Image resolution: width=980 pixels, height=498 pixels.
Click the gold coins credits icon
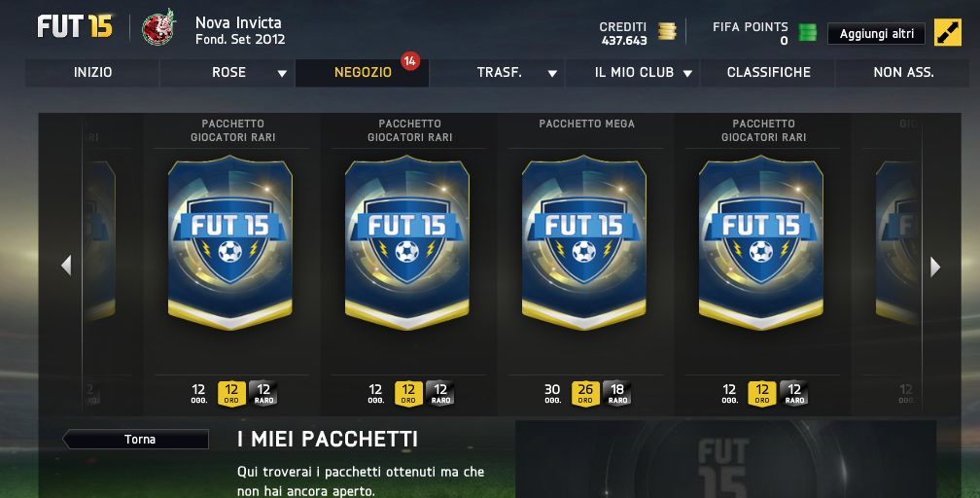tap(667, 31)
